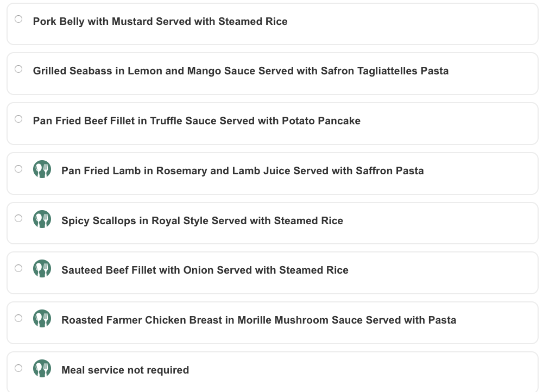543x392 pixels.
Task: Pick Spicy Scallops radio button
Action: tap(18, 218)
